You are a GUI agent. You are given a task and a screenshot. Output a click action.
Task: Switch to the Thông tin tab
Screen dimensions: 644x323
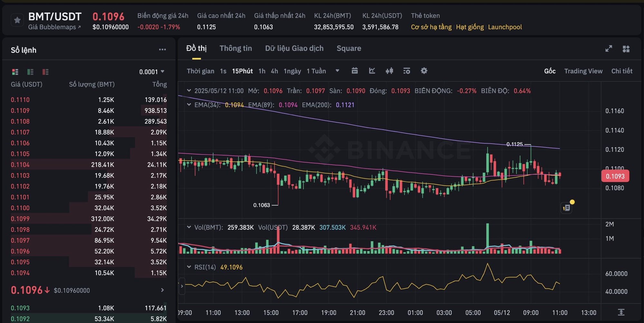[x=236, y=48]
